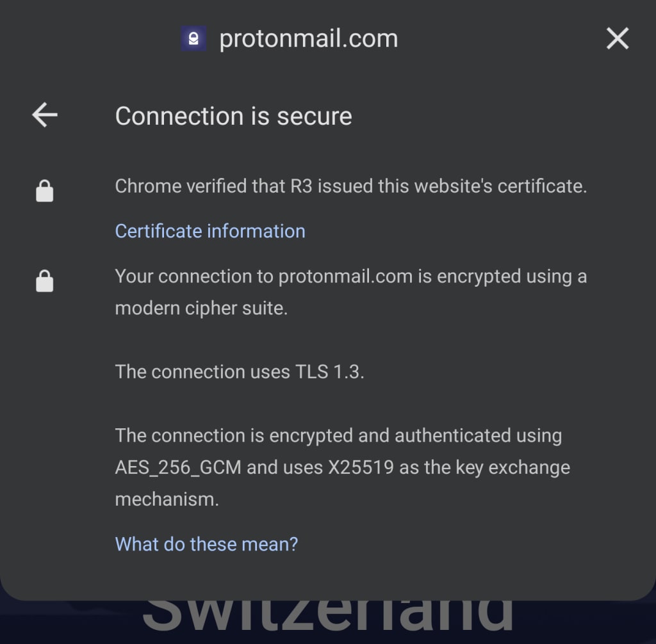Click the 'Connection is secure' heading

233,116
